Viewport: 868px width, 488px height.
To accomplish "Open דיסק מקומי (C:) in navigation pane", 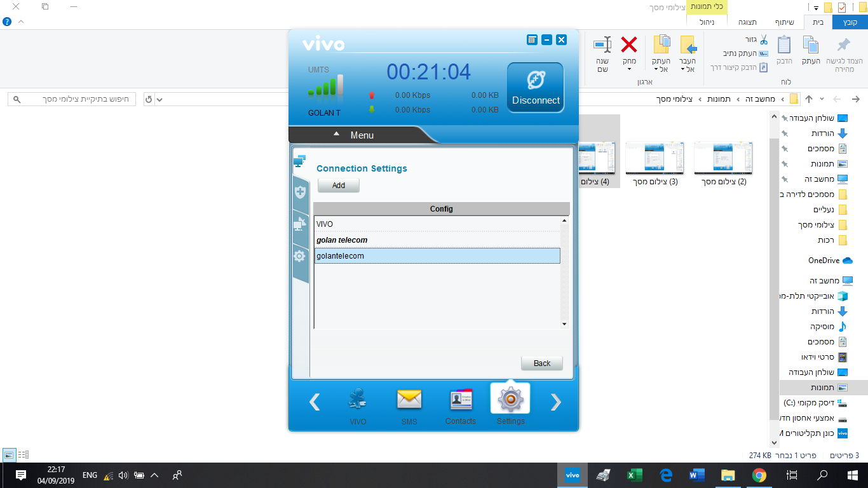I will click(816, 403).
